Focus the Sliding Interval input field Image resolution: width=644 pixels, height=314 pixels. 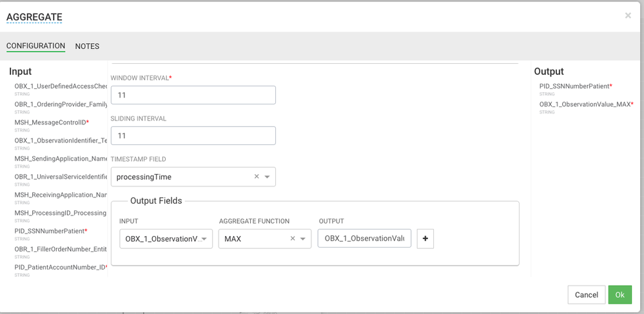coord(193,135)
